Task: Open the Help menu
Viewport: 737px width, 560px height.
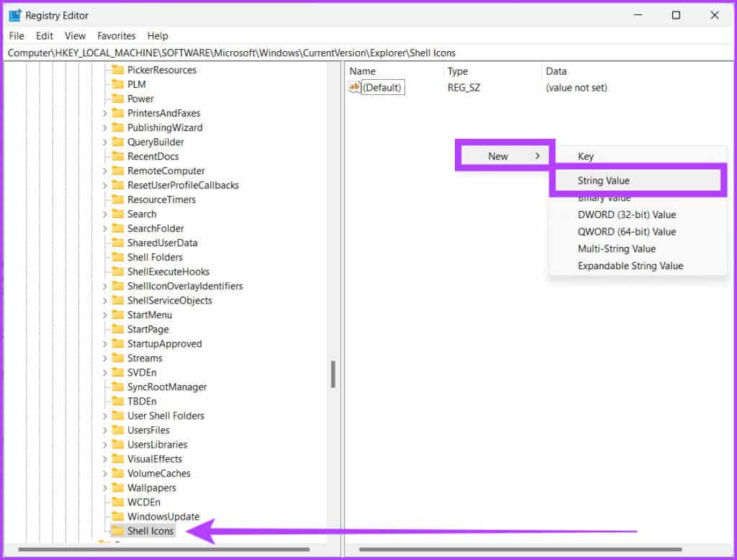Action: pyautogui.click(x=158, y=36)
